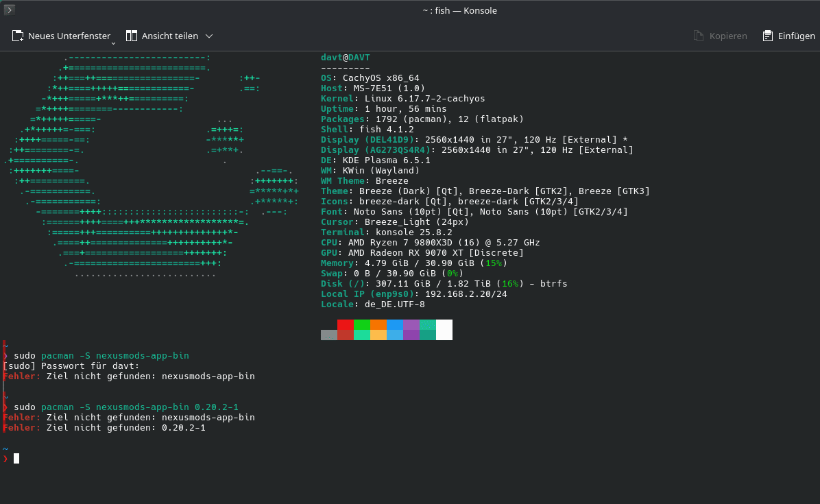820x504 pixels.
Task: Click the white color block in palette
Action: pyautogui.click(x=444, y=330)
